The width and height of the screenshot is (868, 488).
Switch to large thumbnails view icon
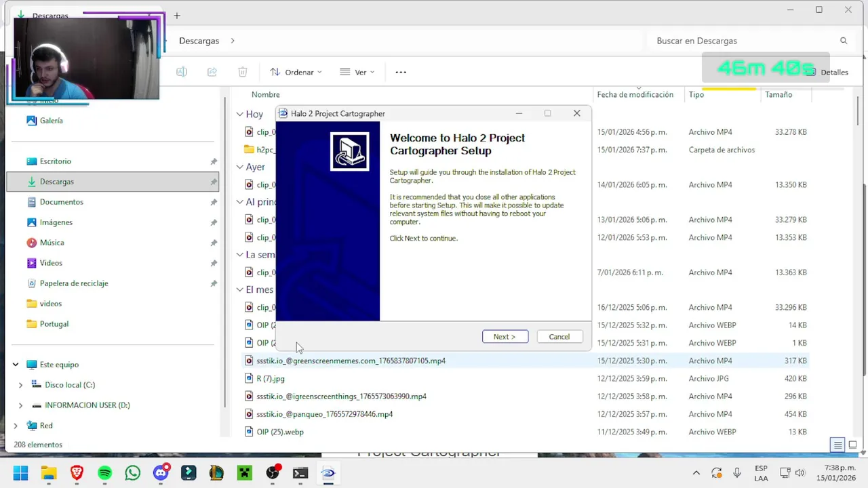[852, 445]
